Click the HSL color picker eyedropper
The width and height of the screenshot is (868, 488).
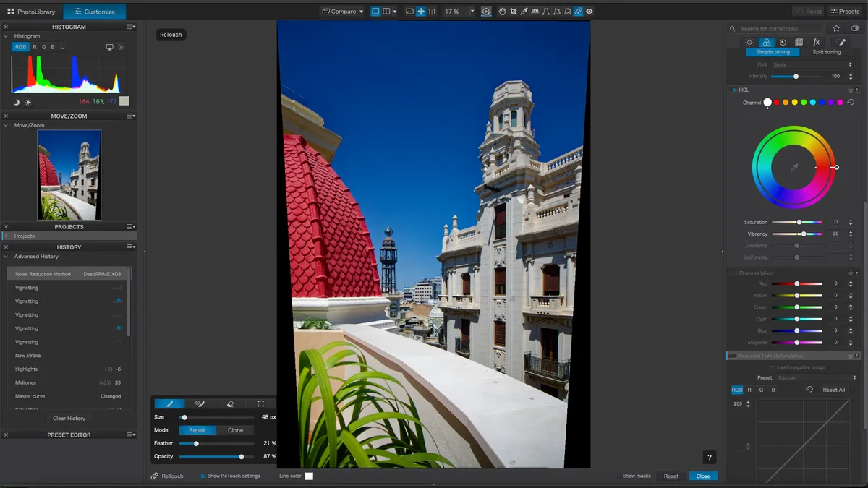point(793,168)
